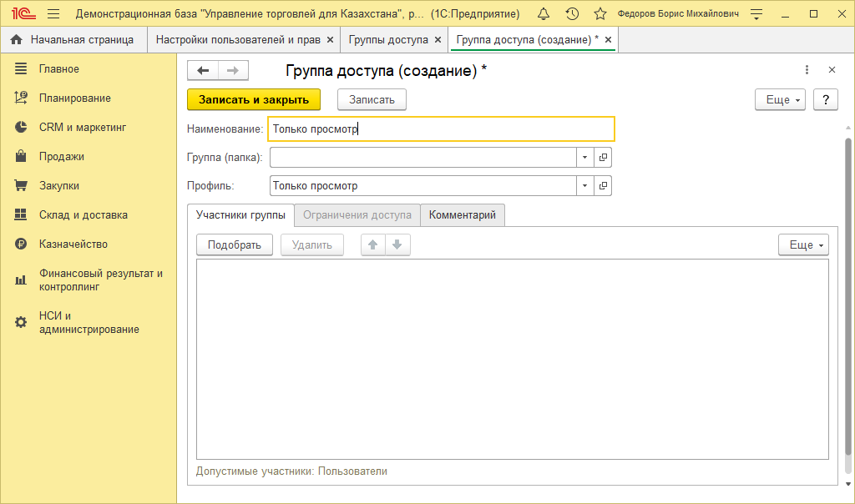
Task: Open the notifications bell icon
Action: pyautogui.click(x=544, y=14)
